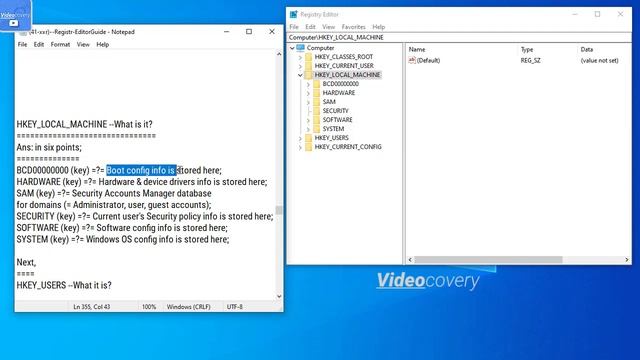Screen dimensions: 640x360
Task: Click 'HKEY_LOCAL_MACHINE --What is it?' line in Notepad
Action: point(84,124)
